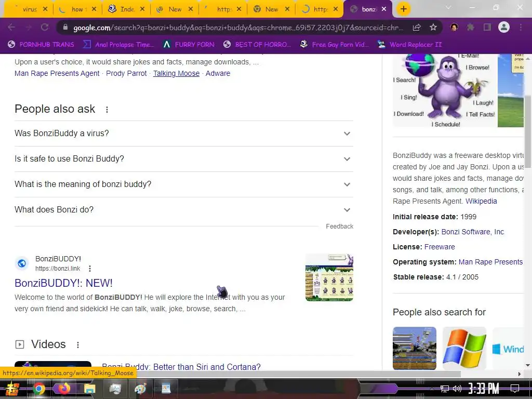Launch Chrome from the taskbar

[38, 389]
